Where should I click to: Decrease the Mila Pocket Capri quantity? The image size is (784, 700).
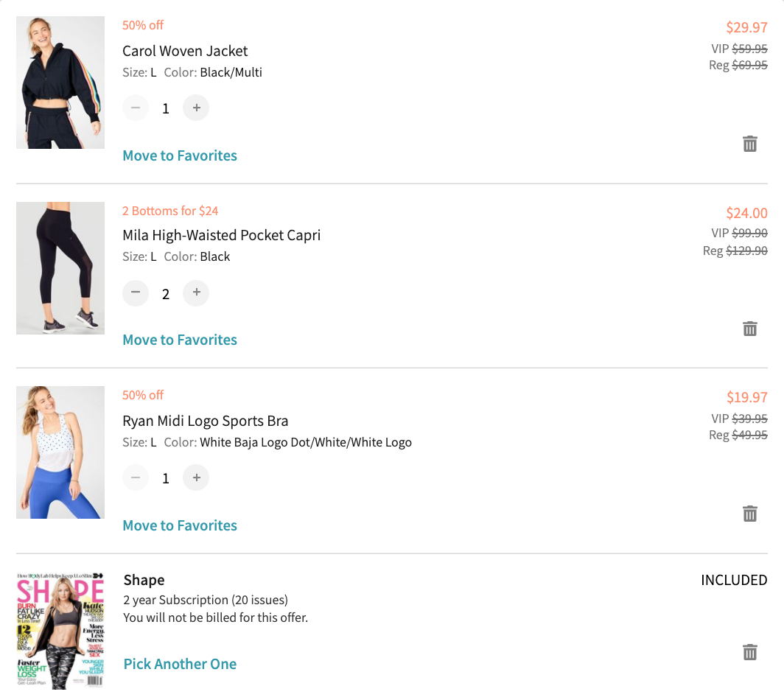click(136, 293)
